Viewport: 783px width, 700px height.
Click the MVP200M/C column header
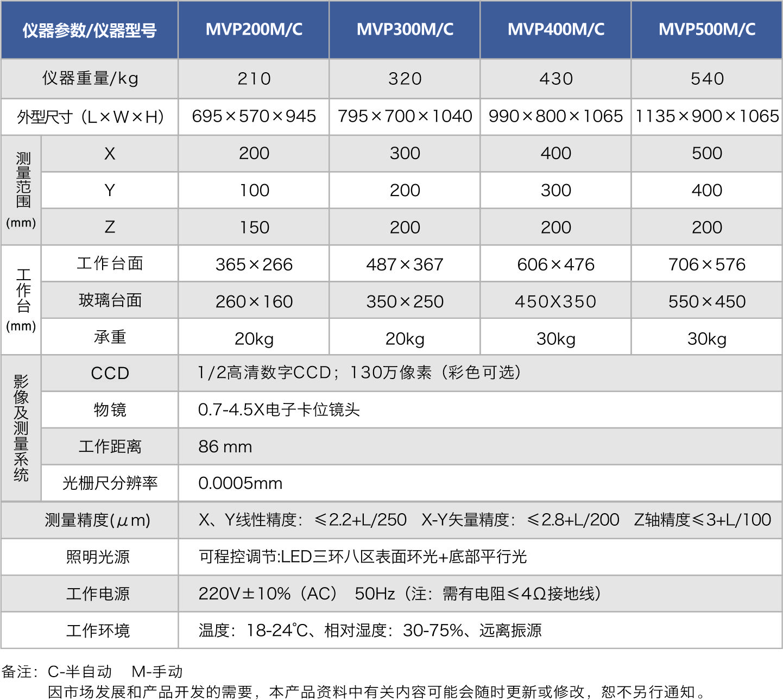coord(254,29)
